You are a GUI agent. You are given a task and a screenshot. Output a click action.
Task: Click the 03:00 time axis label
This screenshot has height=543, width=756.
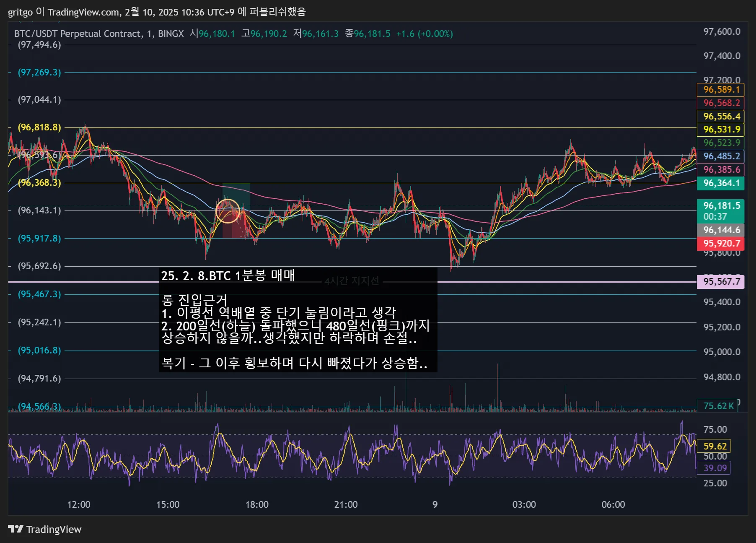point(524,505)
